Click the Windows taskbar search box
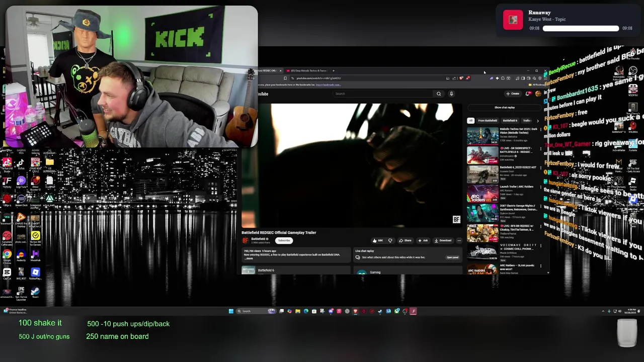Image resolution: width=644 pixels, height=362 pixels. [x=256, y=311]
